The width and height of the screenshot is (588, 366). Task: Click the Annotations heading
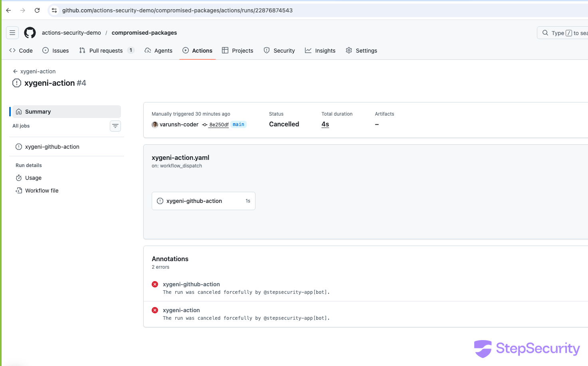point(170,259)
